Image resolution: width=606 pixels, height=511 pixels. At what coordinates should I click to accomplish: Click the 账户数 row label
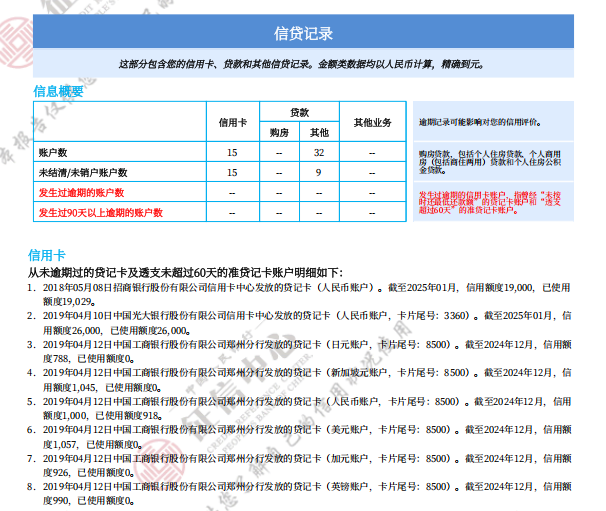pyautogui.click(x=53, y=153)
